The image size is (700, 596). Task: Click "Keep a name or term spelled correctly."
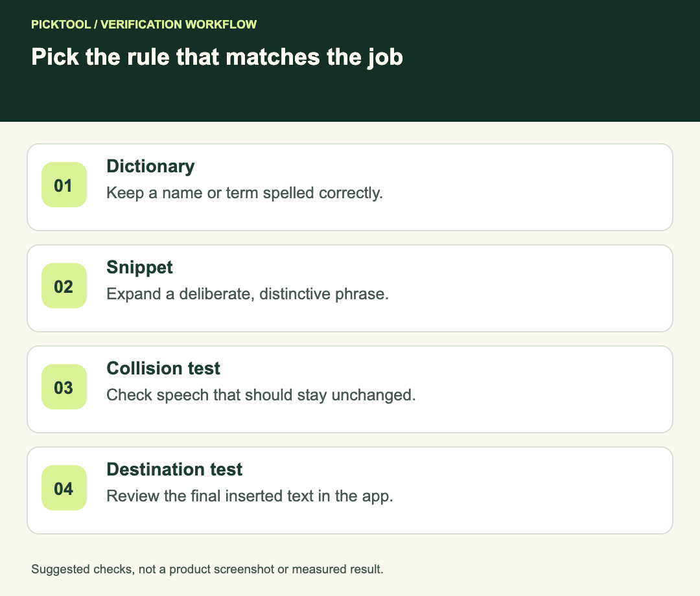(244, 193)
